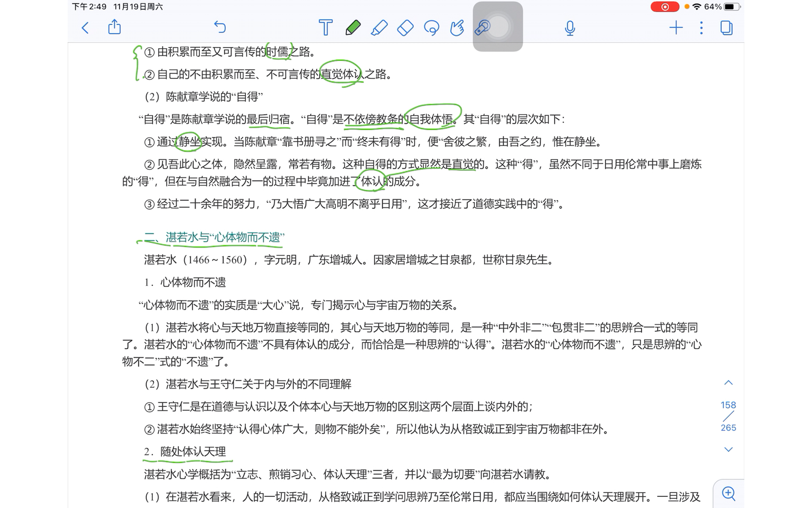Tap the line 湛若水心学概括为“立志、煎销习心

coord(348,474)
